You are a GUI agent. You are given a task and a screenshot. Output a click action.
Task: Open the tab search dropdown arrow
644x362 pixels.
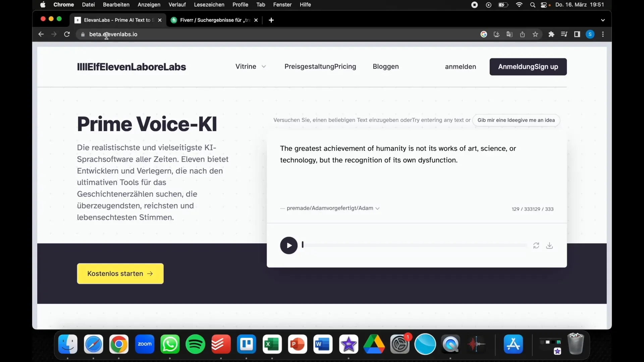[x=603, y=20]
